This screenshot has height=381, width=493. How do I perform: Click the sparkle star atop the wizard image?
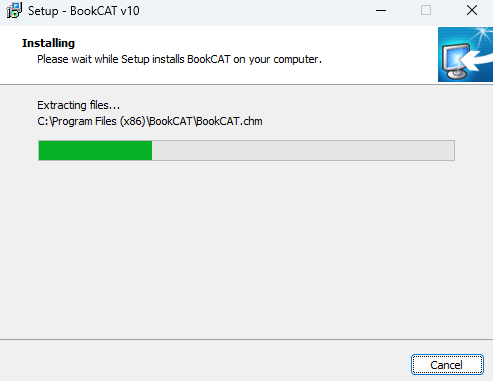pyautogui.click(x=483, y=34)
